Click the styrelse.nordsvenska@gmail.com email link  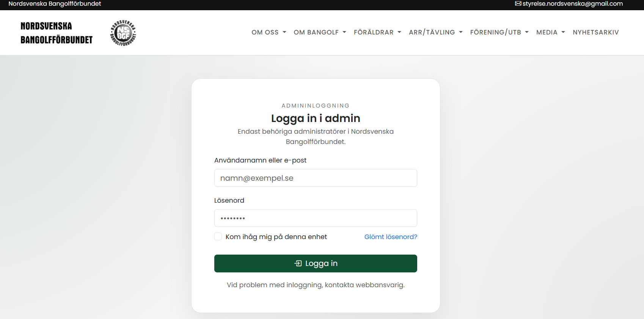pyautogui.click(x=573, y=3)
